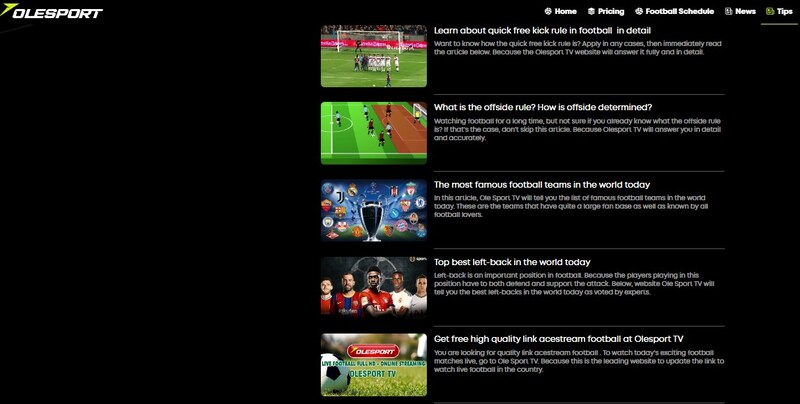Click the newspaper icon beside News

coord(727,12)
